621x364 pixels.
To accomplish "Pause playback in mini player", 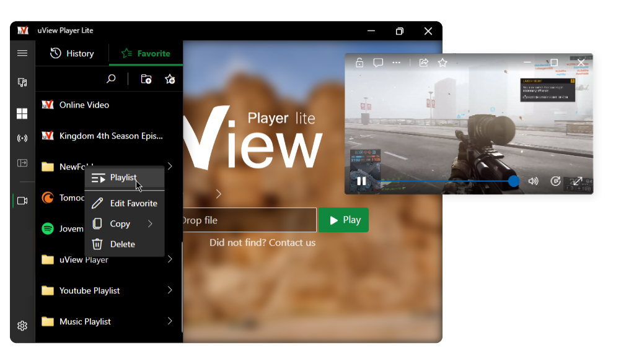I will (x=361, y=181).
